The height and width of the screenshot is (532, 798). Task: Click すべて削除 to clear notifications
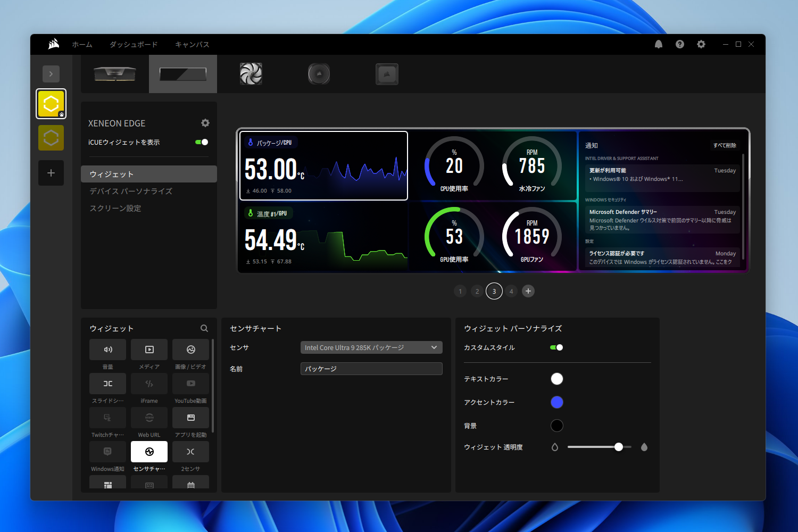(725, 145)
